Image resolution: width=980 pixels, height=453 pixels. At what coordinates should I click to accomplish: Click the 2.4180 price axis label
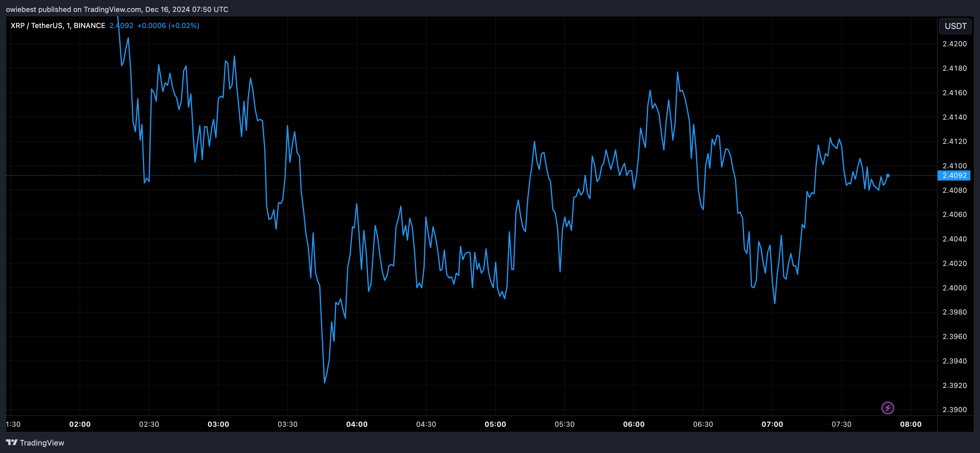tap(955, 68)
